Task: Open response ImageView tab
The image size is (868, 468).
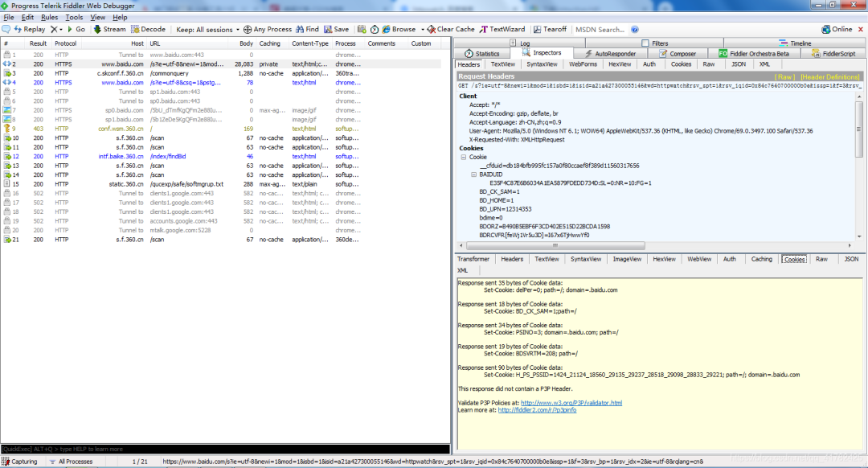Action: [627, 259]
